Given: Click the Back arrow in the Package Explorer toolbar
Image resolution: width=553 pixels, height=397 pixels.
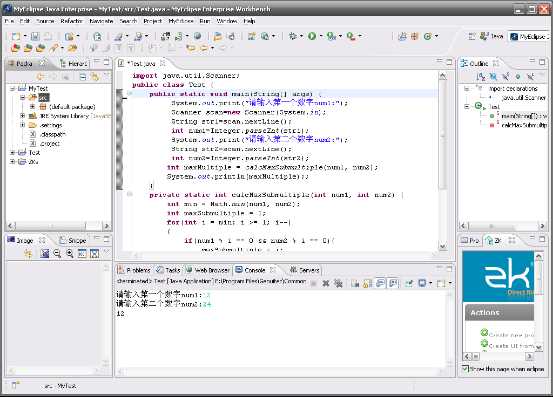Looking at the screenshot, I should point(40,77).
